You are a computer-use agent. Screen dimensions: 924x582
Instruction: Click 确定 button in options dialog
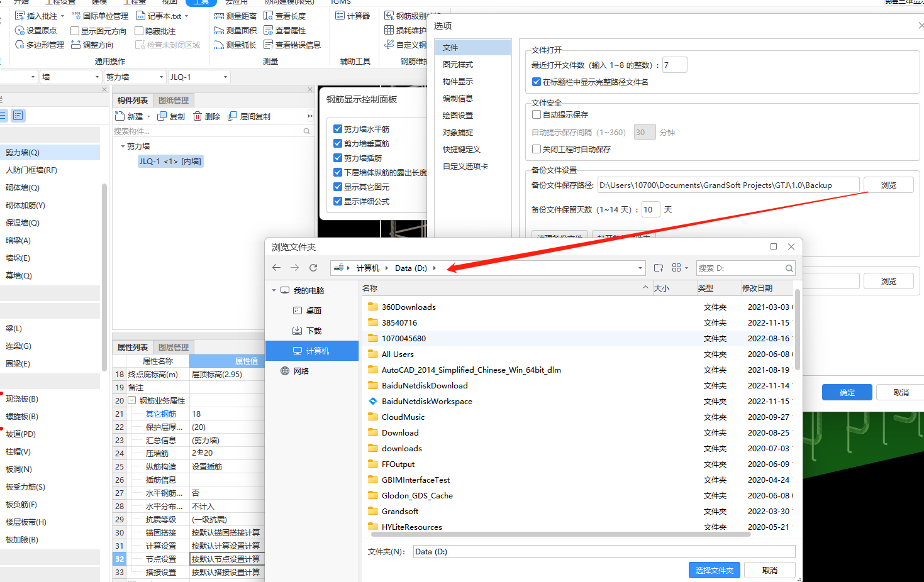click(847, 392)
